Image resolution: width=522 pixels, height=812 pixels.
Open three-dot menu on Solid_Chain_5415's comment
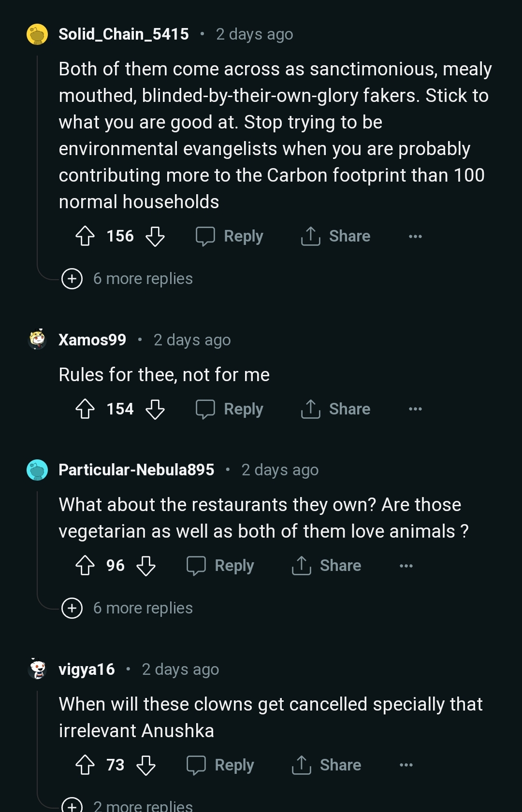(x=415, y=236)
